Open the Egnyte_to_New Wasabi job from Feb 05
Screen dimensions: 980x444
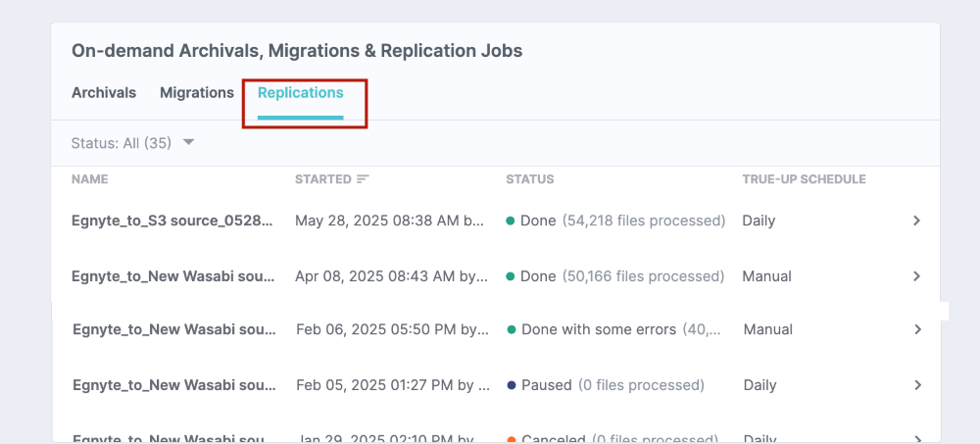pyautogui.click(x=174, y=385)
